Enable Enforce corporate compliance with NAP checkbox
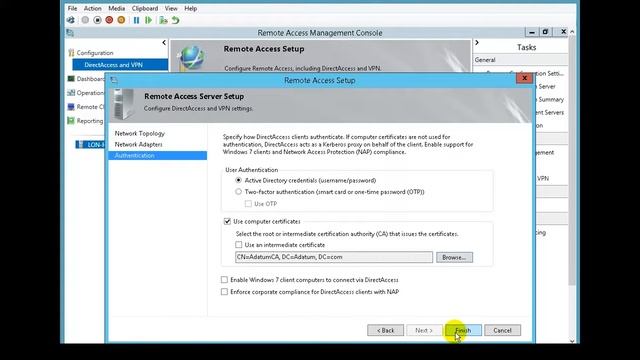 (x=224, y=292)
